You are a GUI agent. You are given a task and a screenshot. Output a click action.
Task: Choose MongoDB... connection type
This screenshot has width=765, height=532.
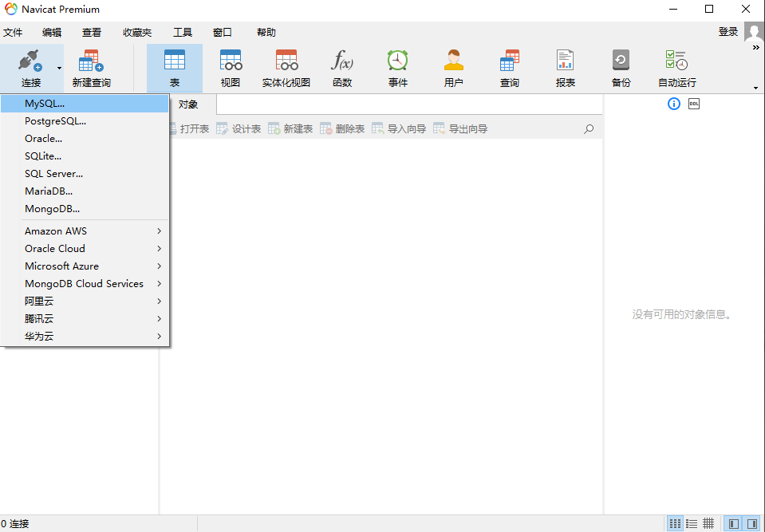coord(85,209)
